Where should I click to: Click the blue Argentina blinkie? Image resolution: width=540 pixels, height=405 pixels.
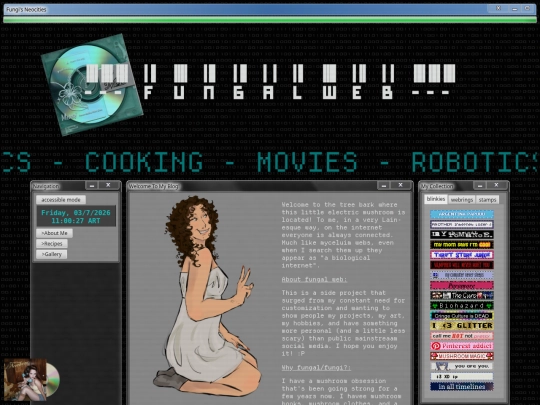462,214
